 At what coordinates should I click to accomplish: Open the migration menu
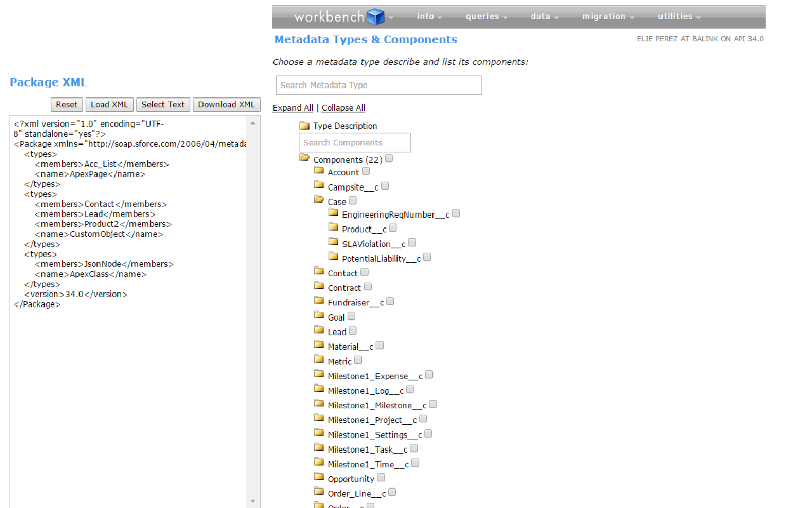click(608, 17)
